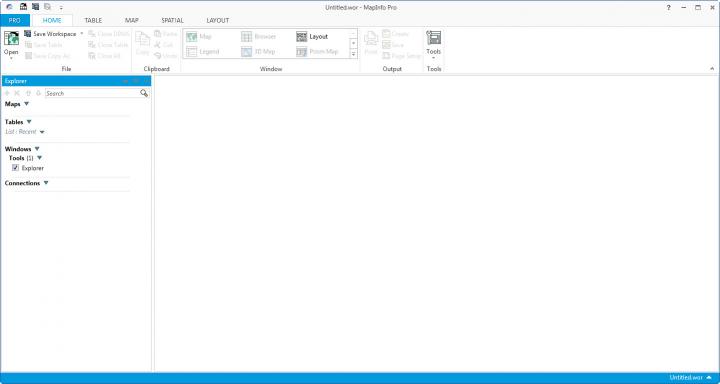Click the Print icon in Output group
720x384 pixels.
(x=371, y=44)
